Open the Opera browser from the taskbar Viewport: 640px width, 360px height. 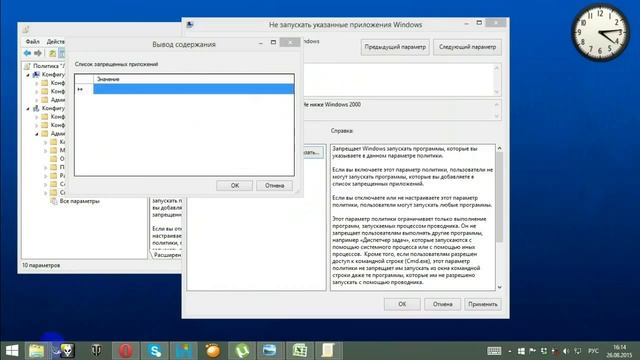[x=126, y=351]
